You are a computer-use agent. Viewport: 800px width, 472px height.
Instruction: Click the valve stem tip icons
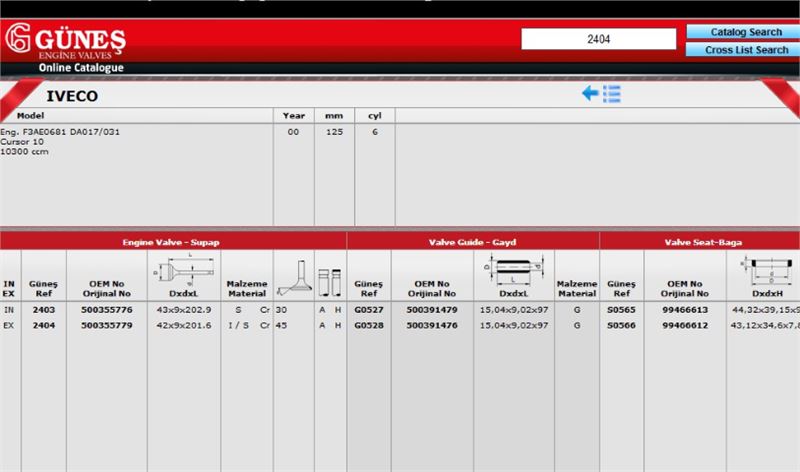tap(330, 282)
